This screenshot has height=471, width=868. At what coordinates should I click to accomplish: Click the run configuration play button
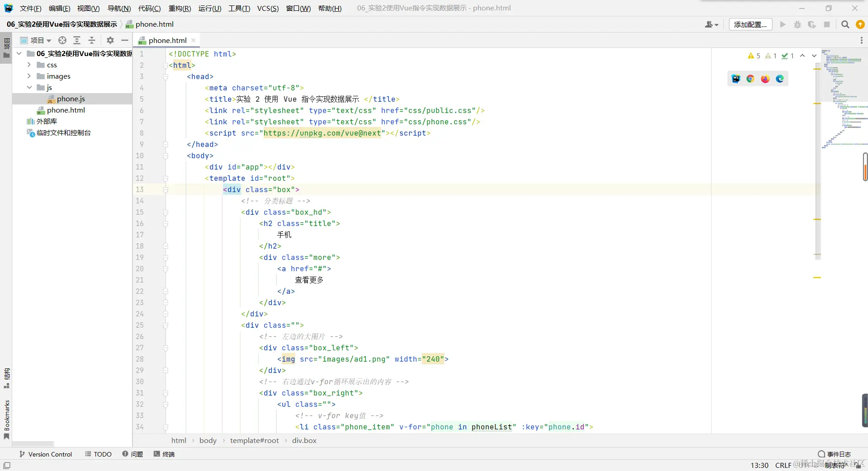click(x=783, y=24)
